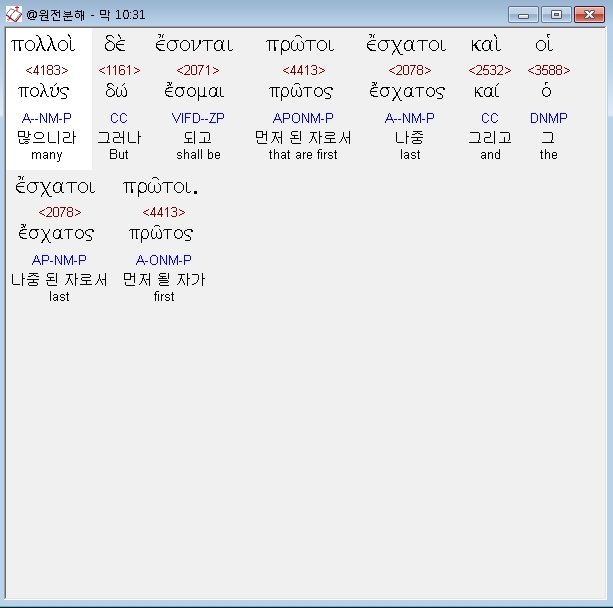Open Strong's number <2071>
613x608 pixels.
(198, 70)
